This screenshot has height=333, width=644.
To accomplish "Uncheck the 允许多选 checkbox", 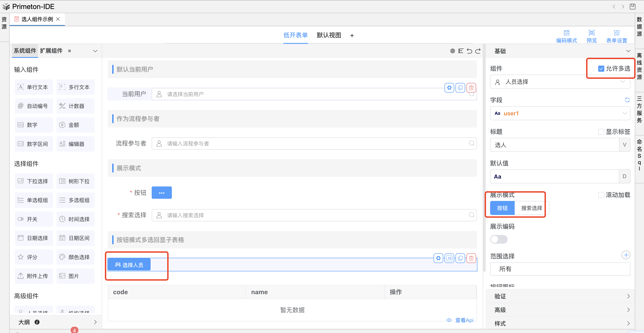I will (x=601, y=68).
